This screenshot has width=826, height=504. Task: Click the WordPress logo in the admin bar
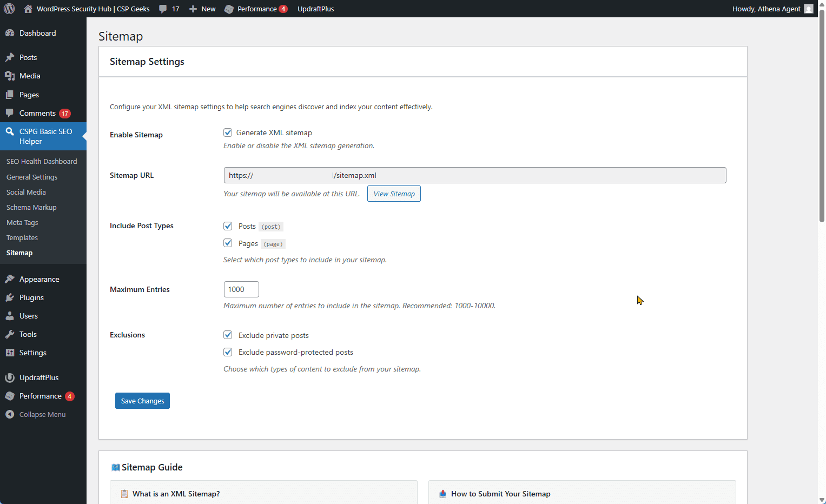(x=9, y=8)
